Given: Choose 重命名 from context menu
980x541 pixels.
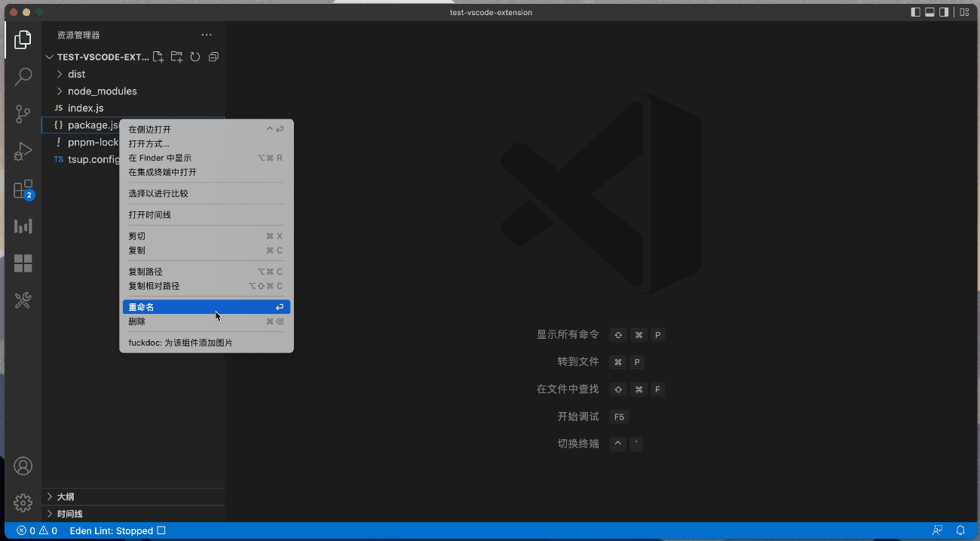Looking at the screenshot, I should point(206,307).
